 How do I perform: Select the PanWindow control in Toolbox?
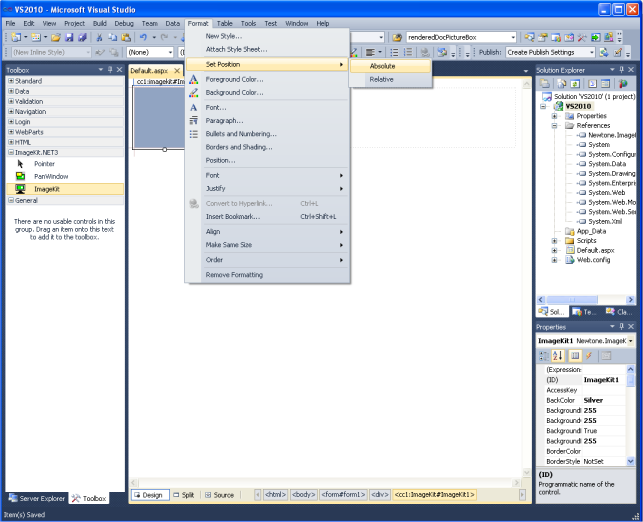(x=66, y=176)
